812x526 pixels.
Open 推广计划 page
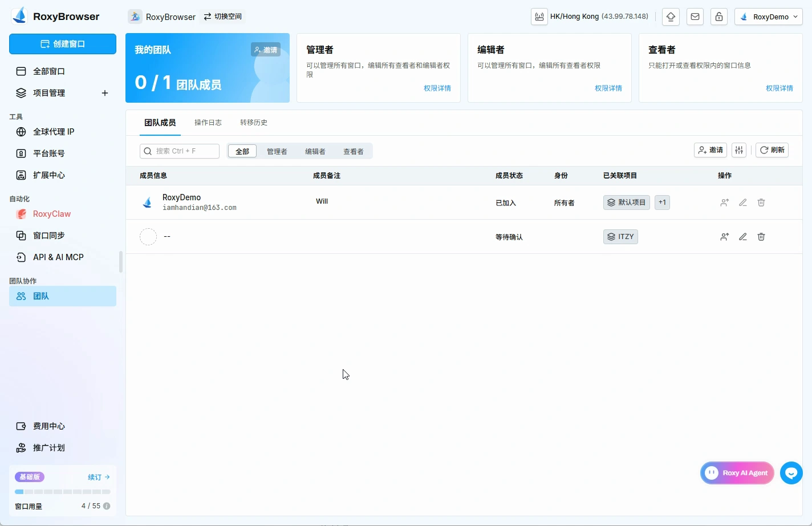pos(63,448)
